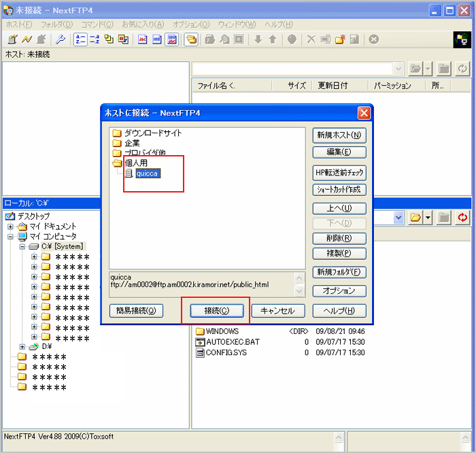The width and height of the screenshot is (476, 453).
Task: Collapse the C:¥ [System] drive node
Action: (x=22, y=246)
